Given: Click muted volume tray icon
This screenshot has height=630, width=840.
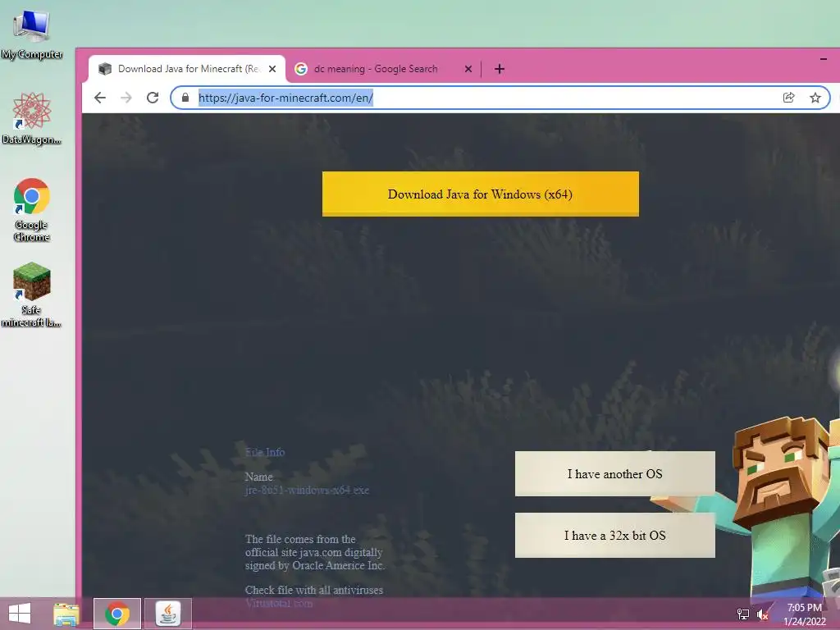Looking at the screenshot, I should (763, 614).
